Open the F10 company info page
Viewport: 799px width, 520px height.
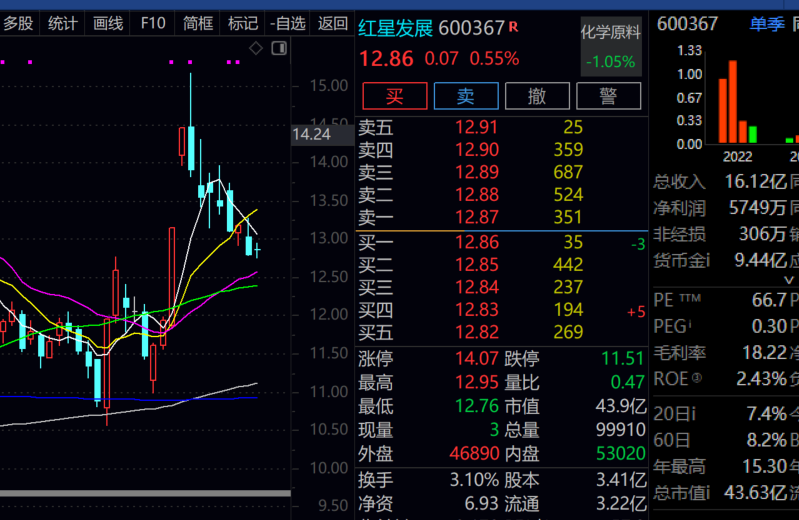click(x=153, y=23)
